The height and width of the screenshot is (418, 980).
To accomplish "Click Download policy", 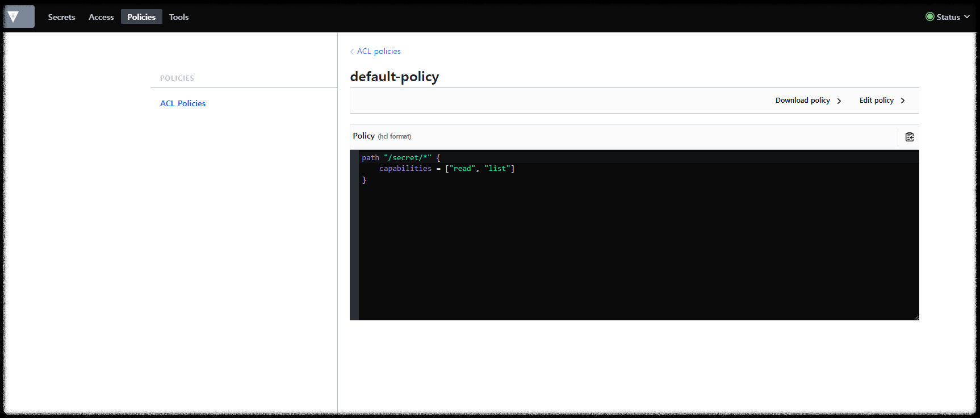I will click(809, 101).
